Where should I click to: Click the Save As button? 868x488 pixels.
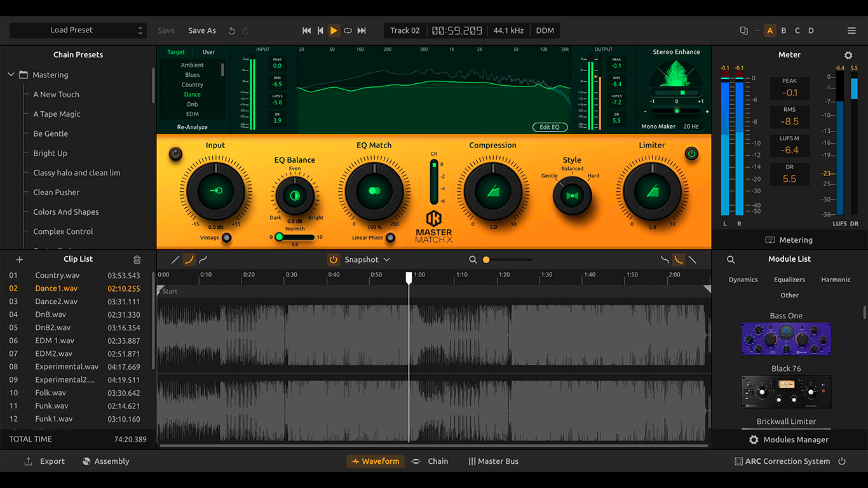tap(202, 30)
